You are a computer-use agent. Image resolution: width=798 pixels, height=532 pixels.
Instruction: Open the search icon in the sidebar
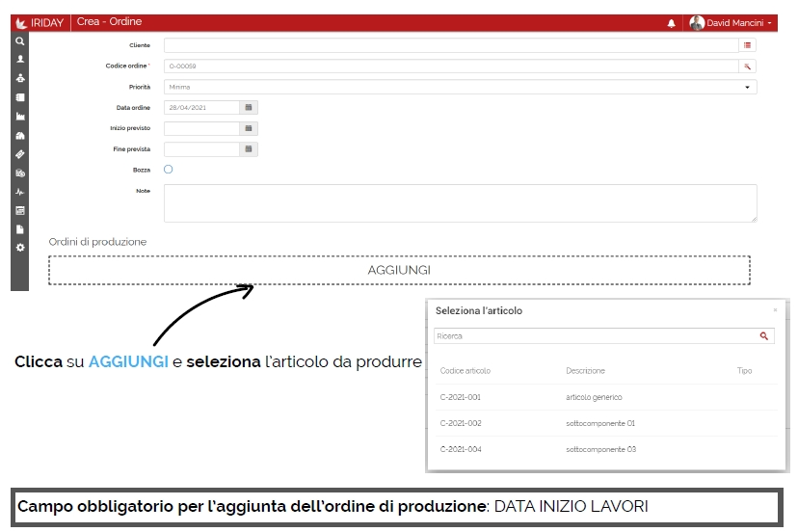point(19,42)
